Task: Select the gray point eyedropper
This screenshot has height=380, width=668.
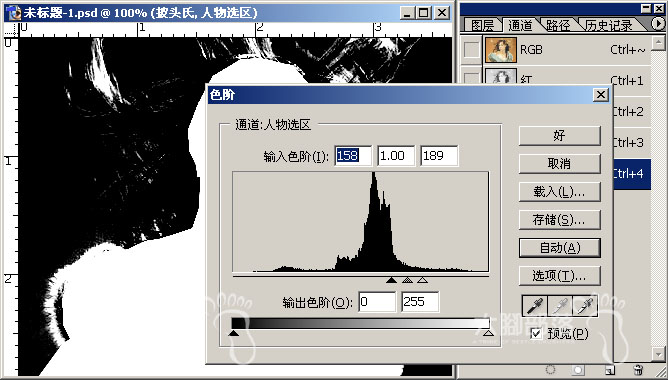Action: click(x=560, y=305)
